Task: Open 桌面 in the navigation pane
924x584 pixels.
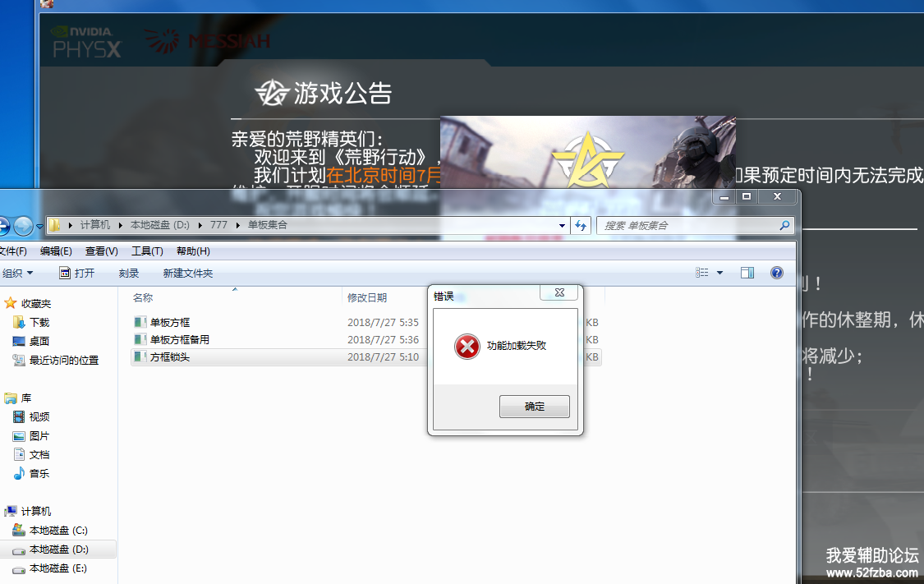Action: coord(39,341)
